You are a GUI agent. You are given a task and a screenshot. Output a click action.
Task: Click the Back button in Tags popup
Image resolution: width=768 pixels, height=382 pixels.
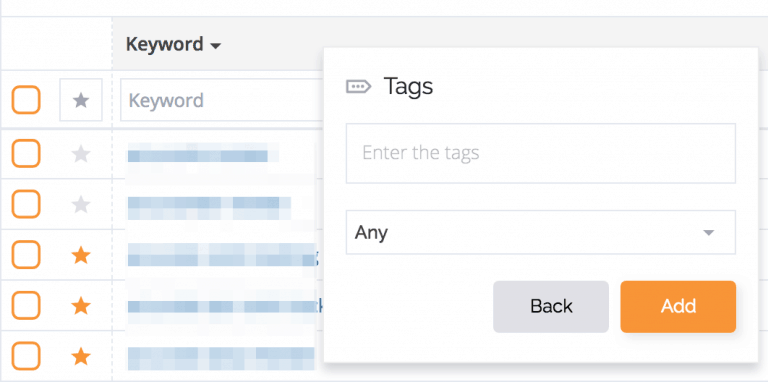coord(551,307)
